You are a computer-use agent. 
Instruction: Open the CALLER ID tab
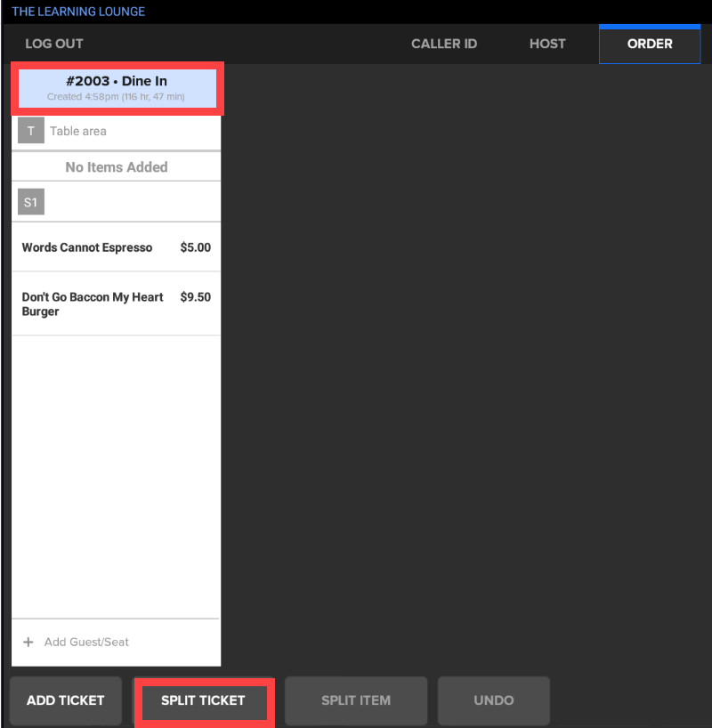click(x=443, y=43)
